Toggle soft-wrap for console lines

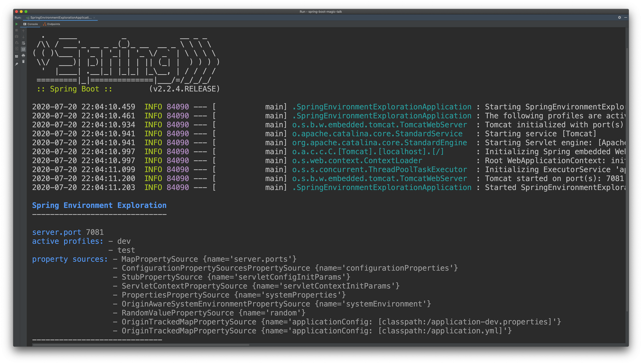click(23, 43)
